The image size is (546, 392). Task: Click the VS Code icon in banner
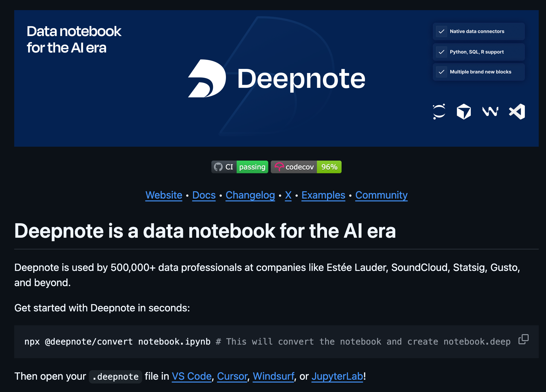(517, 112)
